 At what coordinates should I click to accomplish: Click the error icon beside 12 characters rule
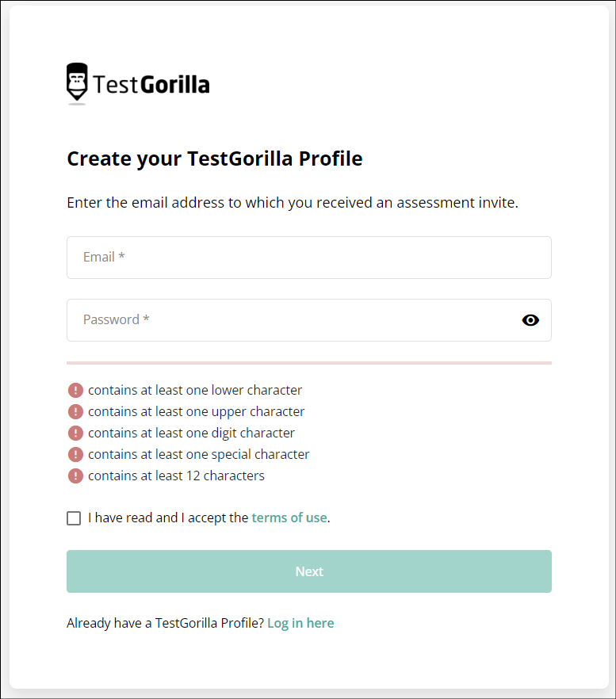[x=75, y=476]
